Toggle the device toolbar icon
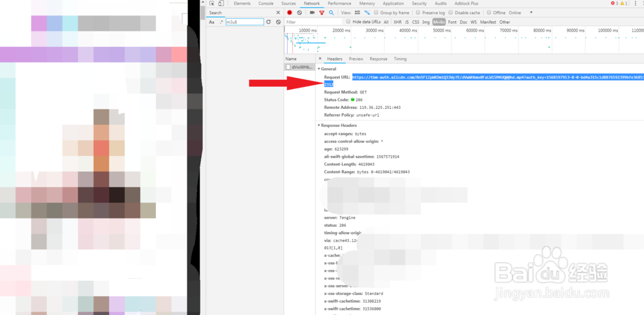644x315 pixels. pos(221,3)
